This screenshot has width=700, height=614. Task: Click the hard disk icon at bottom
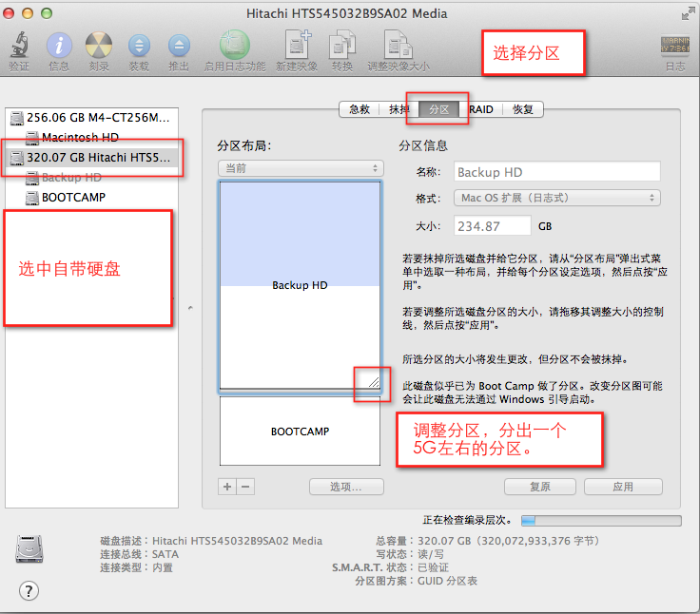[x=29, y=548]
